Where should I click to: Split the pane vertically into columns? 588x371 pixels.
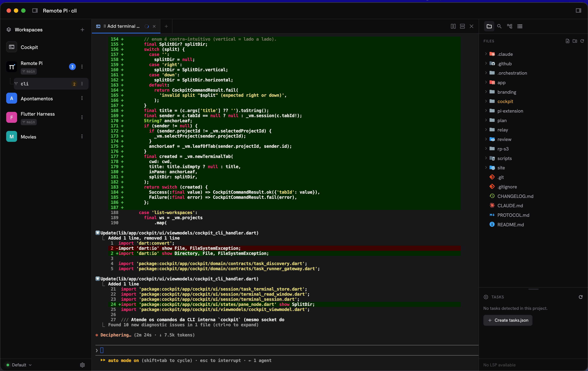[x=453, y=26]
